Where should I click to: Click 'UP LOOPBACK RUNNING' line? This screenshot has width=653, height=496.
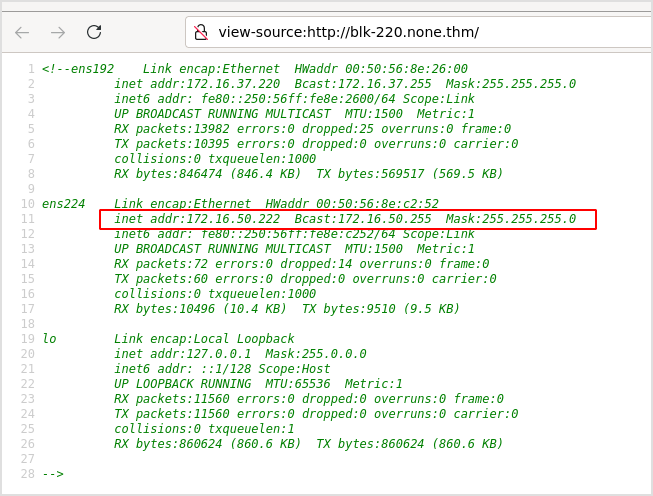click(258, 384)
